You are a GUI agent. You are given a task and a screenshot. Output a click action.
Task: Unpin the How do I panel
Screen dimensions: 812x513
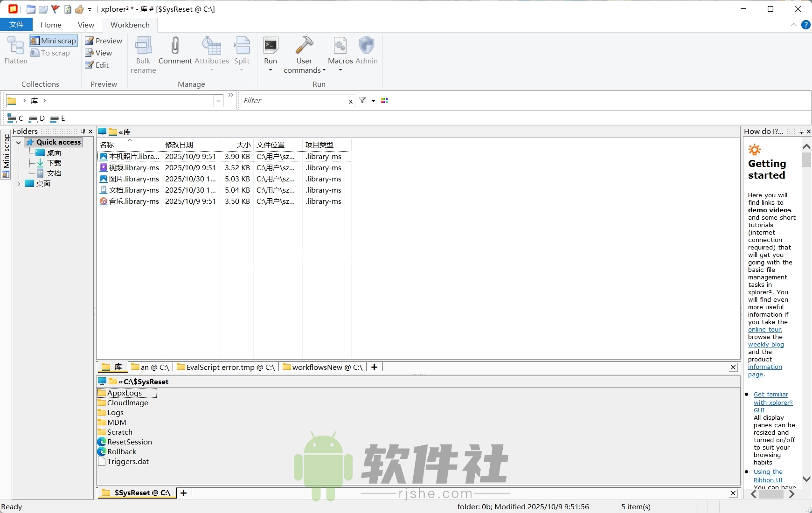(800, 131)
